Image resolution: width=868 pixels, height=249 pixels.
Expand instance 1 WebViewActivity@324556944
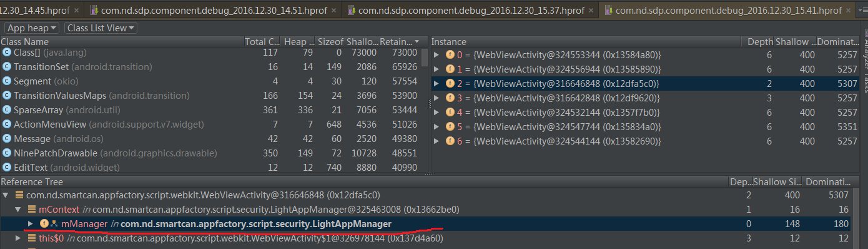coord(436,69)
